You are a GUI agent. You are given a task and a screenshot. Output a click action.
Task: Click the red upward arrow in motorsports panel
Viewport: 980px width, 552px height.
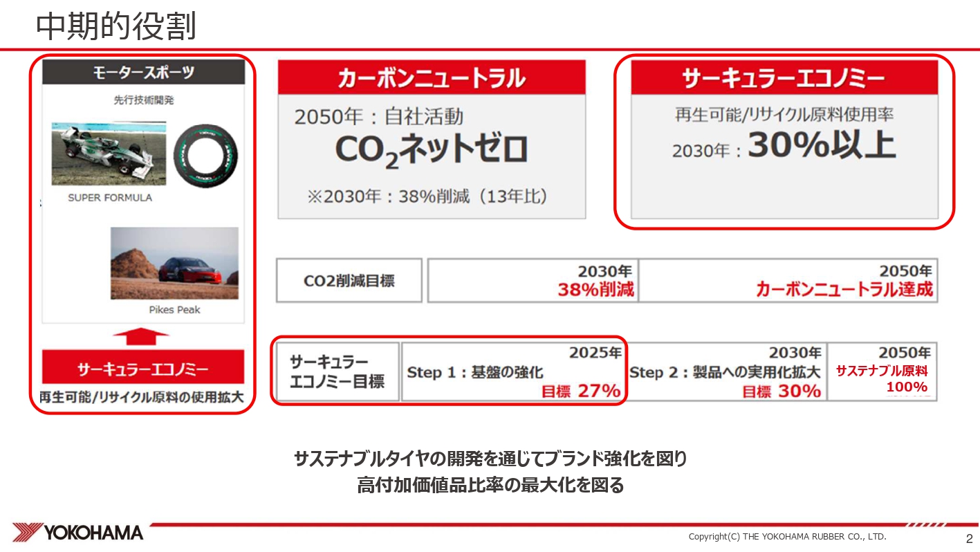pyautogui.click(x=142, y=335)
